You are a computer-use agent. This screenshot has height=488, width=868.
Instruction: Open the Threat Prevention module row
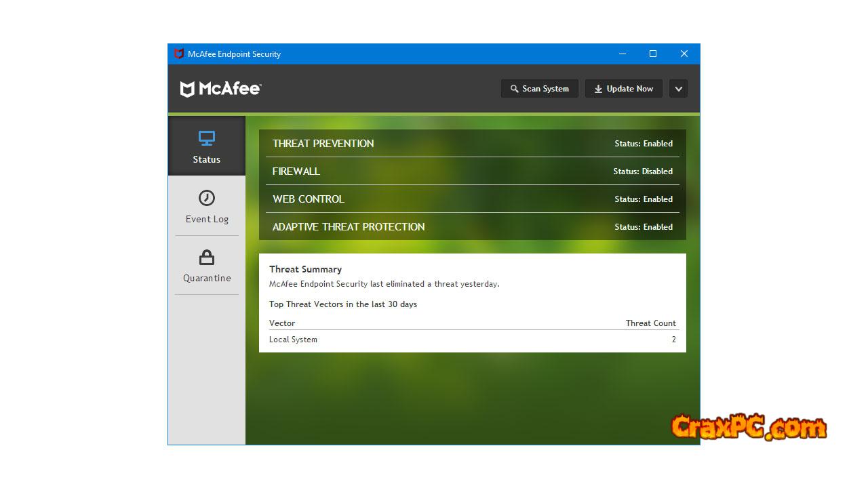[x=473, y=144]
